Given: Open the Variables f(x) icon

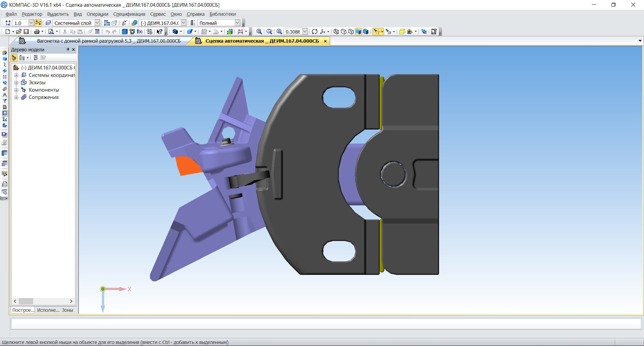Looking at the screenshot, I should (140, 32).
